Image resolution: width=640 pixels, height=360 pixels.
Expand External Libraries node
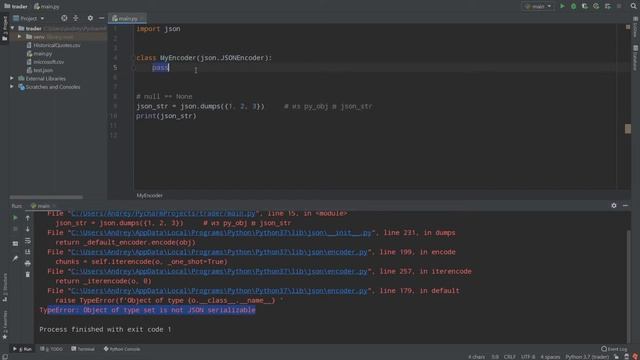(x=12, y=78)
